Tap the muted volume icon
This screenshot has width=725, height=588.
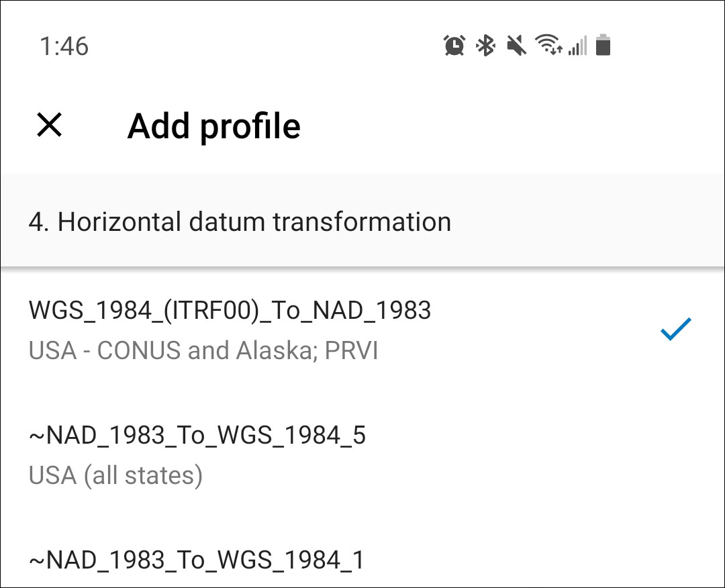click(517, 45)
